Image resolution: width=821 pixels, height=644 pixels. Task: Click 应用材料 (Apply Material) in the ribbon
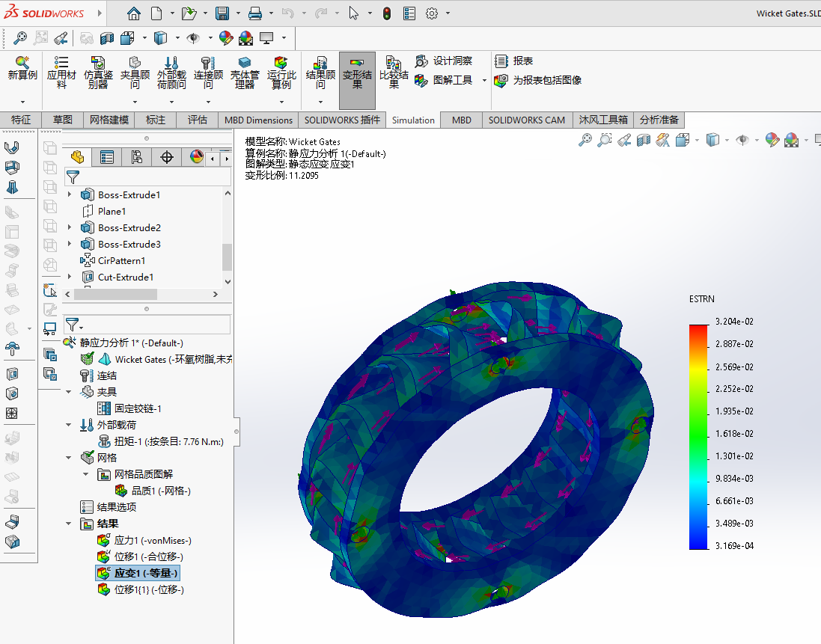pos(61,73)
